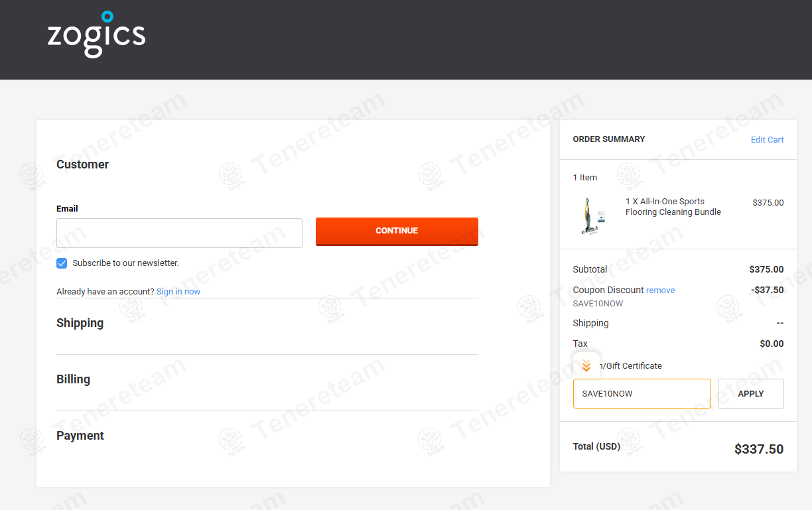812x510 pixels.
Task: Click the orange double-chevron icon
Action: pos(586,365)
